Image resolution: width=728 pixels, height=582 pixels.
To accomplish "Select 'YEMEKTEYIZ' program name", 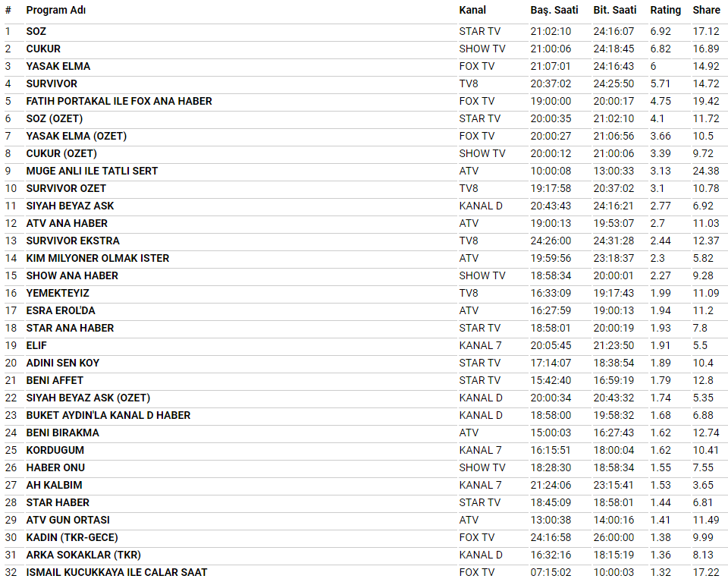I will click(x=58, y=294).
